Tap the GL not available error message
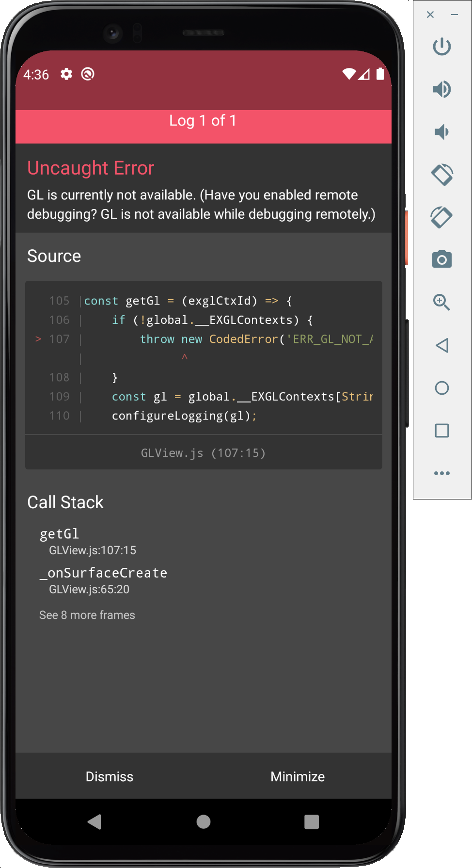 [x=202, y=204]
